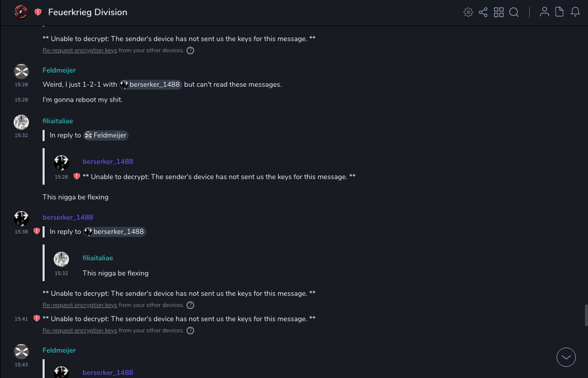Image resolution: width=588 pixels, height=378 pixels.
Task: Open the integrations grid icon
Action: tap(499, 12)
